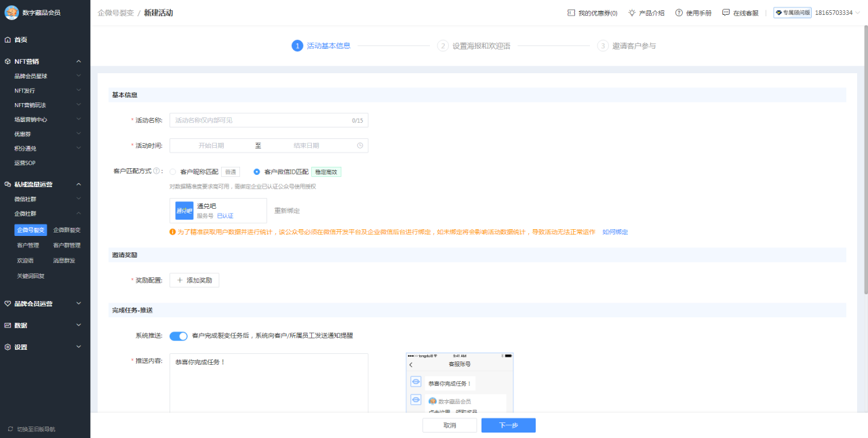Open the 使用手册 help icon
The image size is (868, 438).
coord(678,12)
